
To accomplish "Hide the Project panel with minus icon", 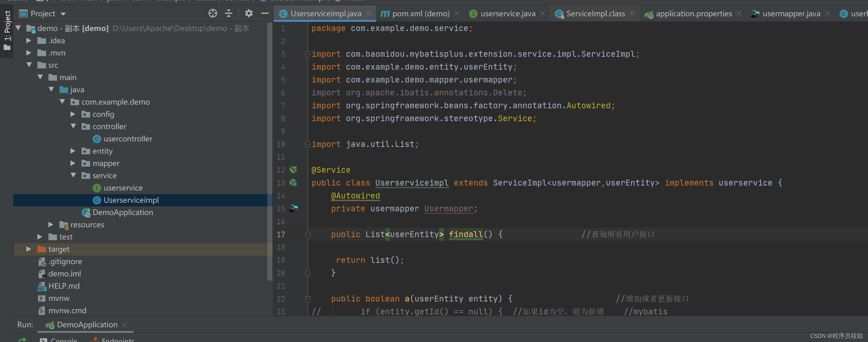I will pyautogui.click(x=265, y=13).
